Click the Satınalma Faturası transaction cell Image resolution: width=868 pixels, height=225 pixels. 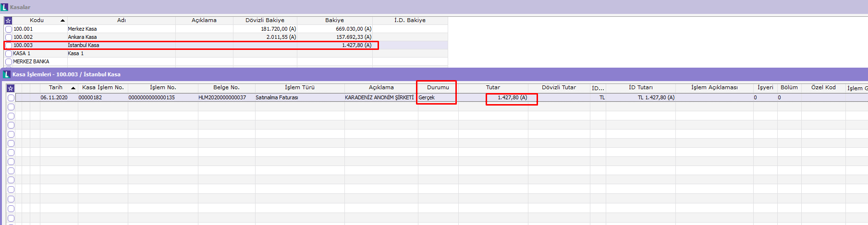pyautogui.click(x=277, y=97)
